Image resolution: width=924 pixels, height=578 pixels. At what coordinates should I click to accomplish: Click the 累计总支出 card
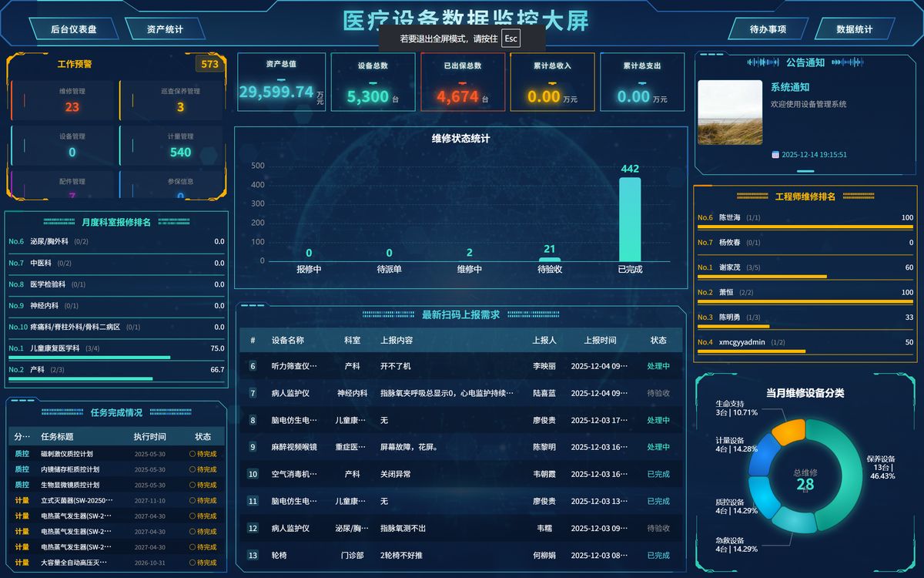[x=642, y=82]
